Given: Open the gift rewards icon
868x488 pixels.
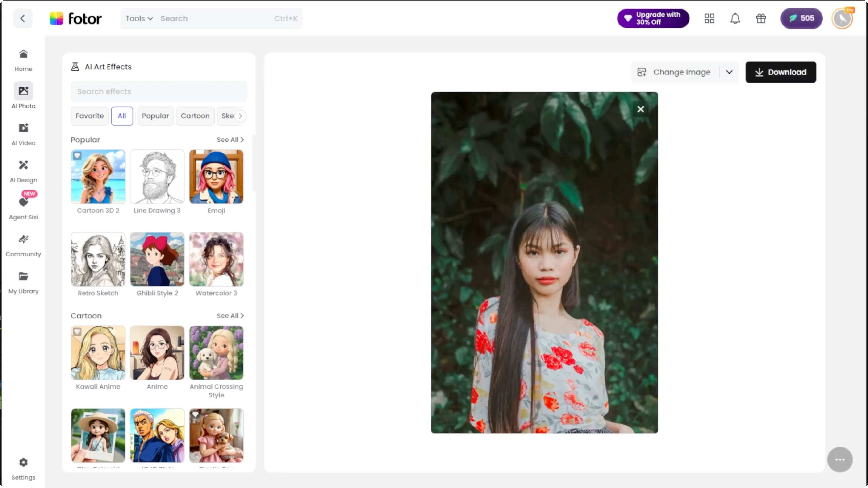Looking at the screenshot, I should click(761, 18).
